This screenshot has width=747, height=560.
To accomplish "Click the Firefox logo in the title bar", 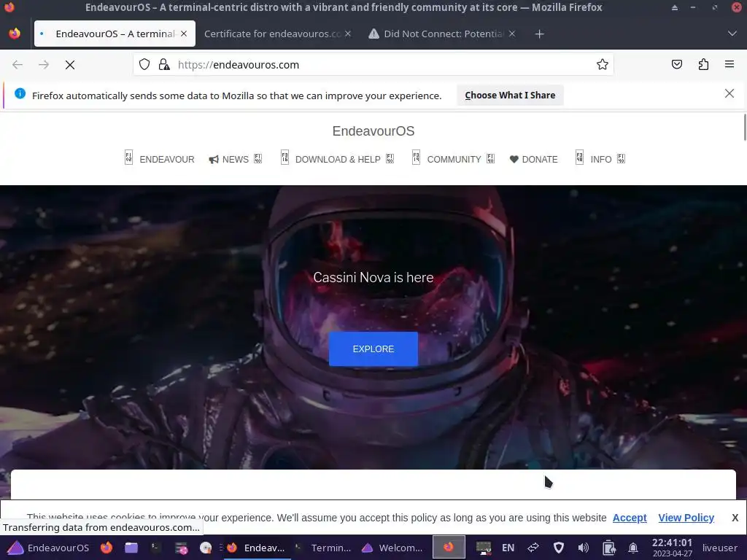I will pyautogui.click(x=9, y=7).
